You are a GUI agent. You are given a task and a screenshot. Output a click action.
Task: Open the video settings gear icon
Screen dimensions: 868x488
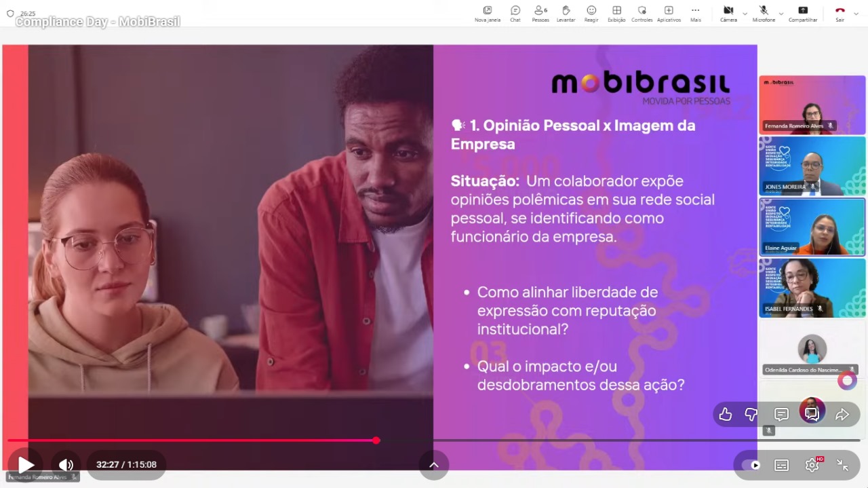(x=812, y=465)
